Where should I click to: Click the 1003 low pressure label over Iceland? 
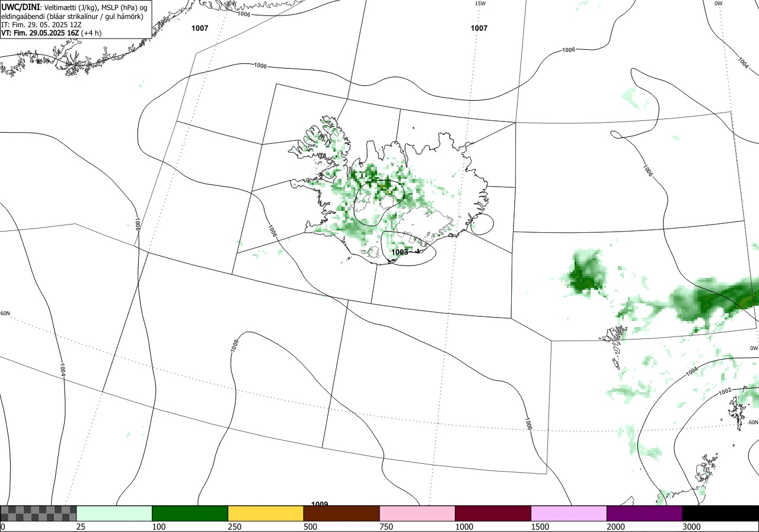coord(400,252)
